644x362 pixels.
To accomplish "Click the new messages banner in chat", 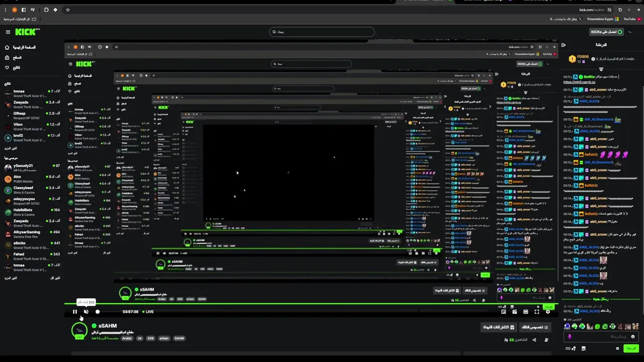I will 601,299.
